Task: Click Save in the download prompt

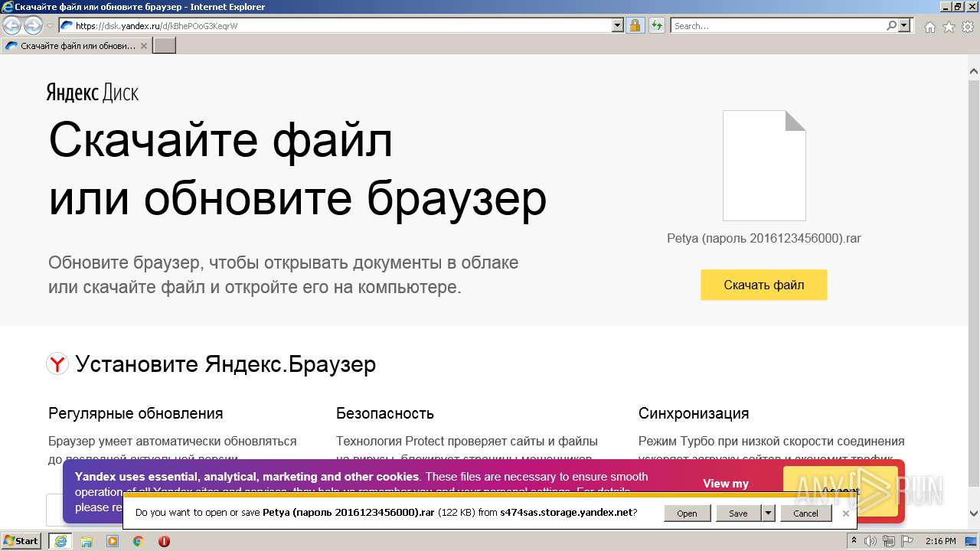Action: pos(738,514)
